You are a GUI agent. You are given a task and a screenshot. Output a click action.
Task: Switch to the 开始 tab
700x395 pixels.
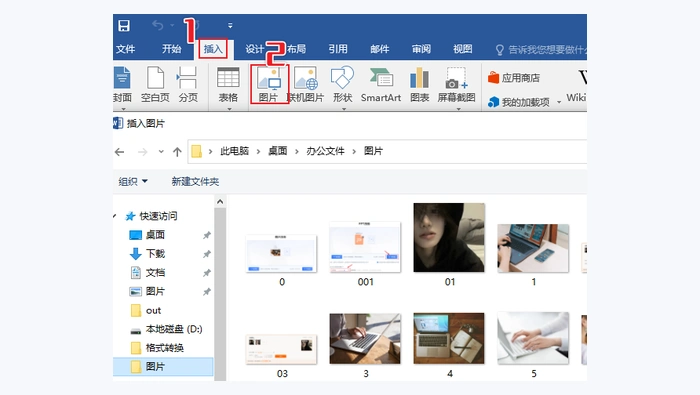pos(172,49)
